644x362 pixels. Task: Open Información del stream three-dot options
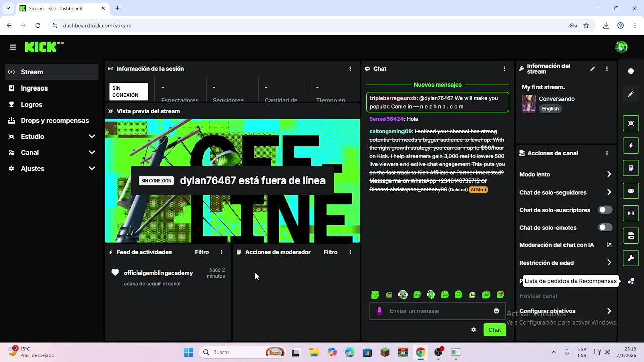tap(607, 69)
